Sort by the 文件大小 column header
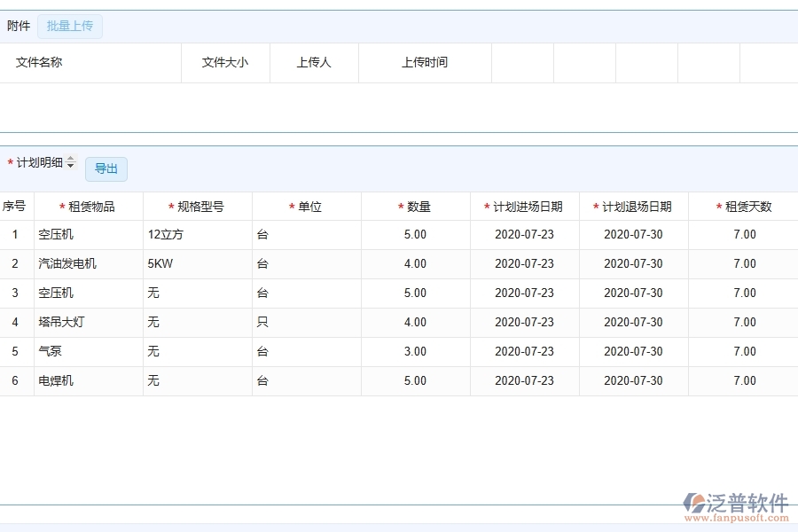 (225, 62)
